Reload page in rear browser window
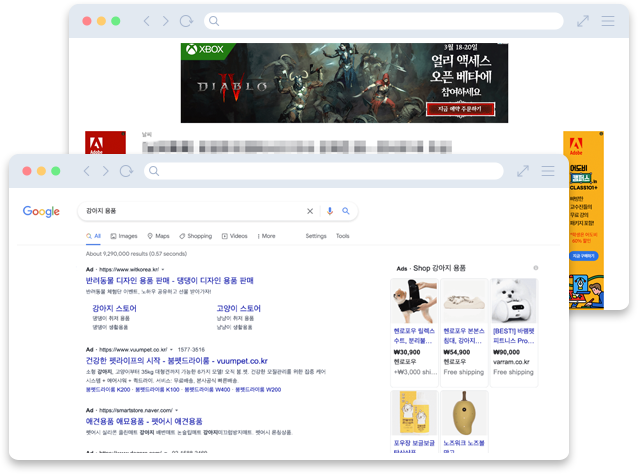 [186, 21]
